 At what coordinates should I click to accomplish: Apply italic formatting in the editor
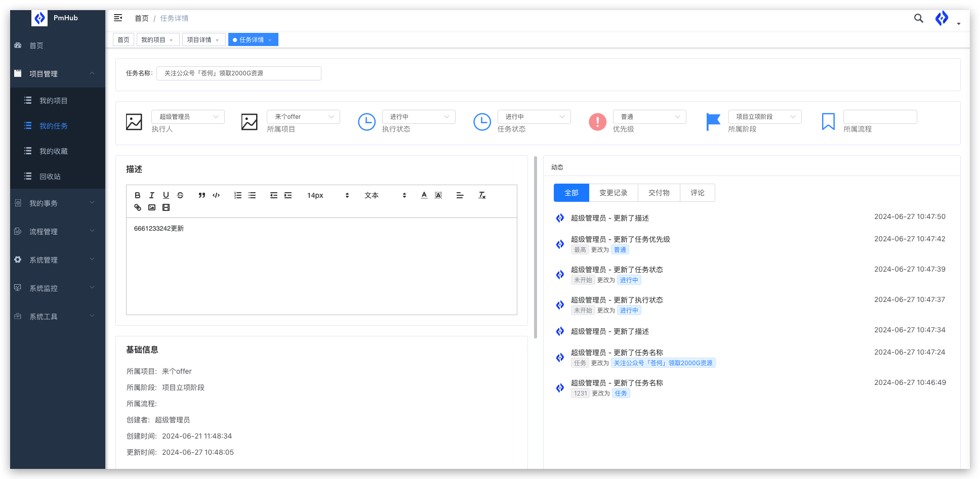click(x=151, y=195)
